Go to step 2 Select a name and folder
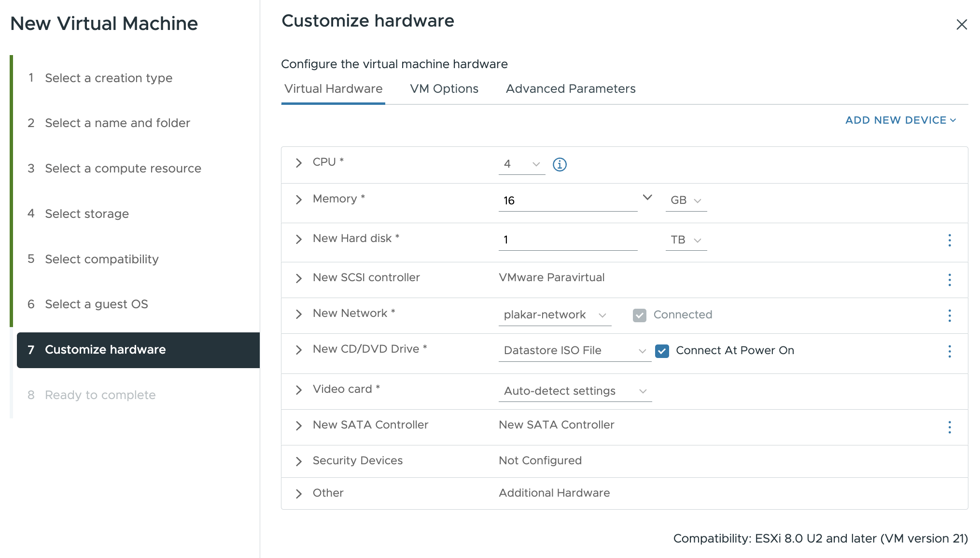 pos(117,123)
